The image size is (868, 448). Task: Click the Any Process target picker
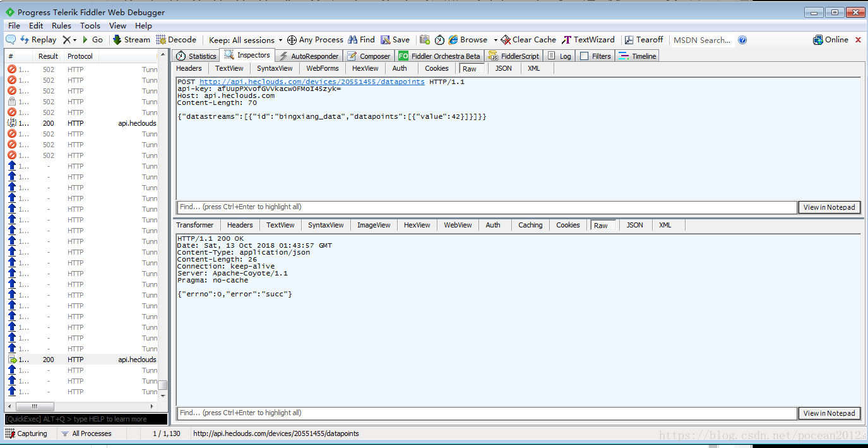click(315, 40)
